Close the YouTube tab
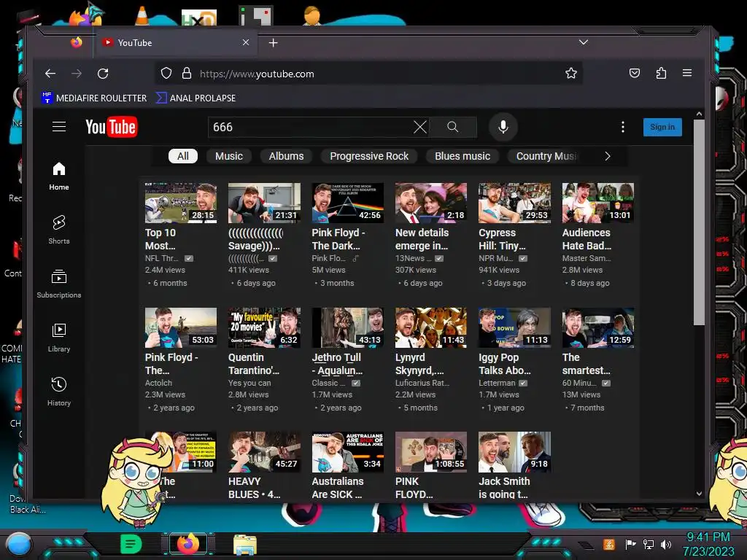 (x=246, y=42)
